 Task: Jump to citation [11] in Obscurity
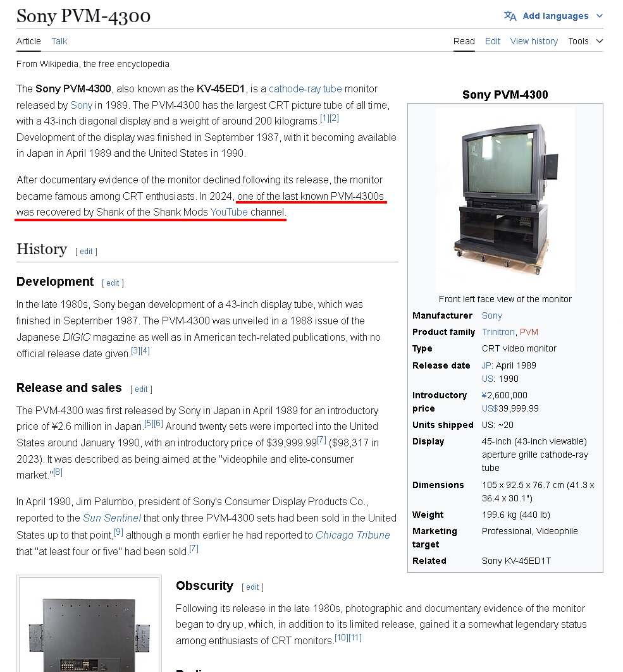tap(355, 638)
